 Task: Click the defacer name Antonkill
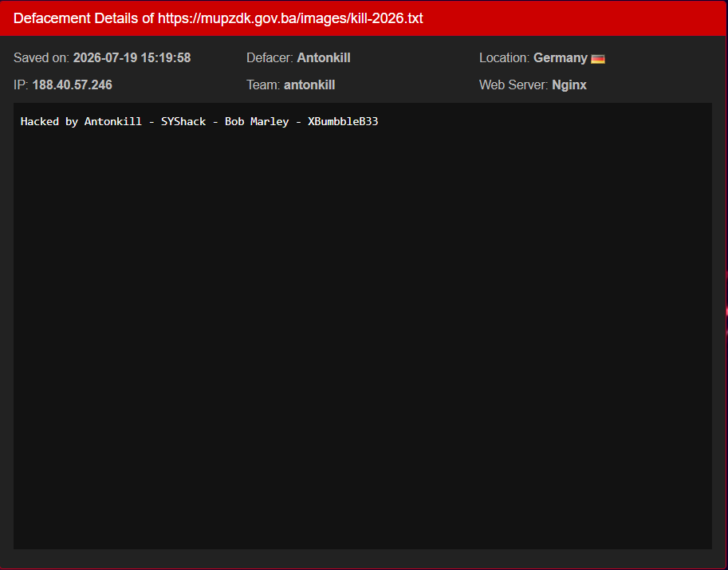pyautogui.click(x=324, y=58)
